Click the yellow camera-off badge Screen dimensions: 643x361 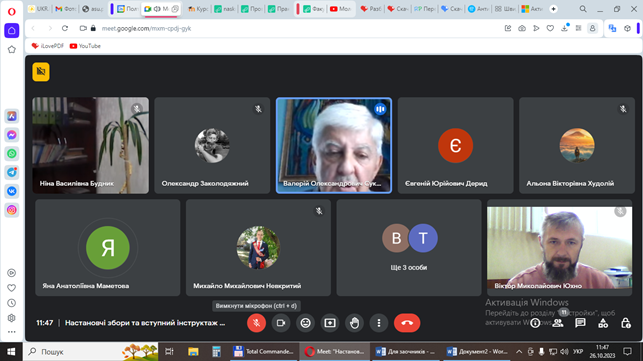pos(41,72)
